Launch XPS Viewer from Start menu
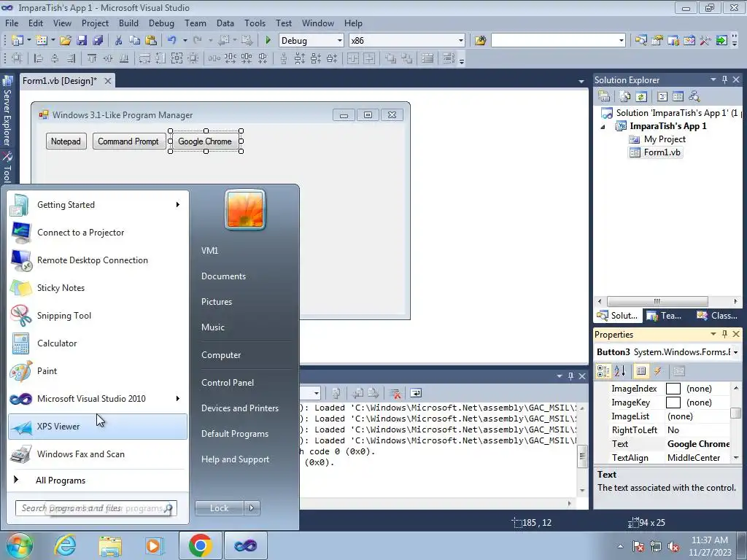Image resolution: width=747 pixels, height=560 pixels. pyautogui.click(x=98, y=427)
